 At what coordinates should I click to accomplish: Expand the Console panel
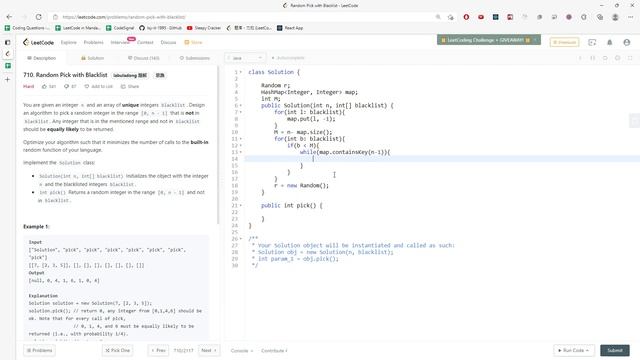coord(242,351)
